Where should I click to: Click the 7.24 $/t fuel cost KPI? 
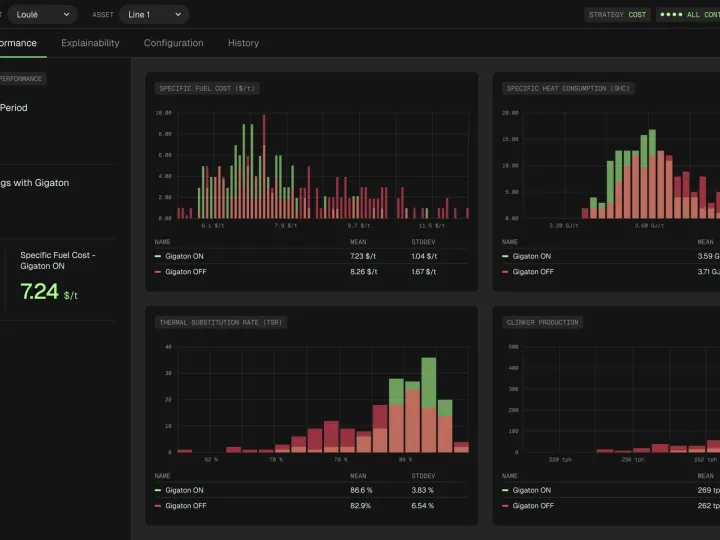pyautogui.click(x=49, y=292)
